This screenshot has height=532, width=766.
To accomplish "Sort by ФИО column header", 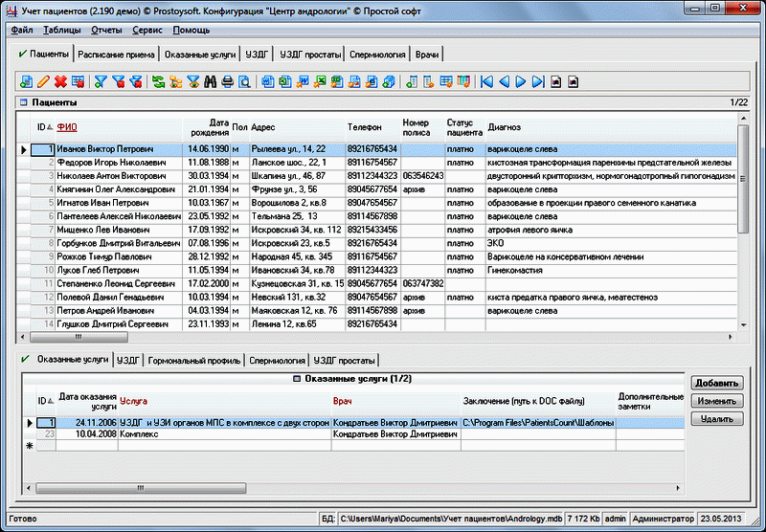I will [x=67, y=127].
